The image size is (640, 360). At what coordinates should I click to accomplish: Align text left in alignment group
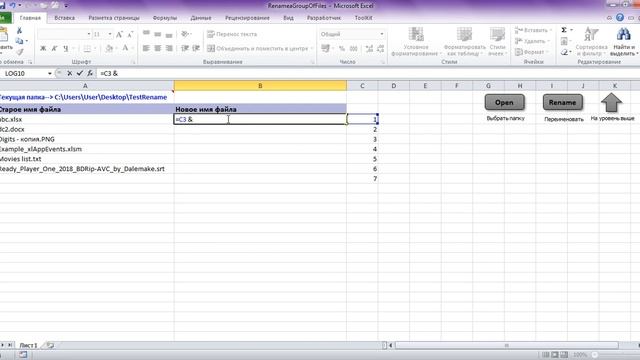(146, 48)
